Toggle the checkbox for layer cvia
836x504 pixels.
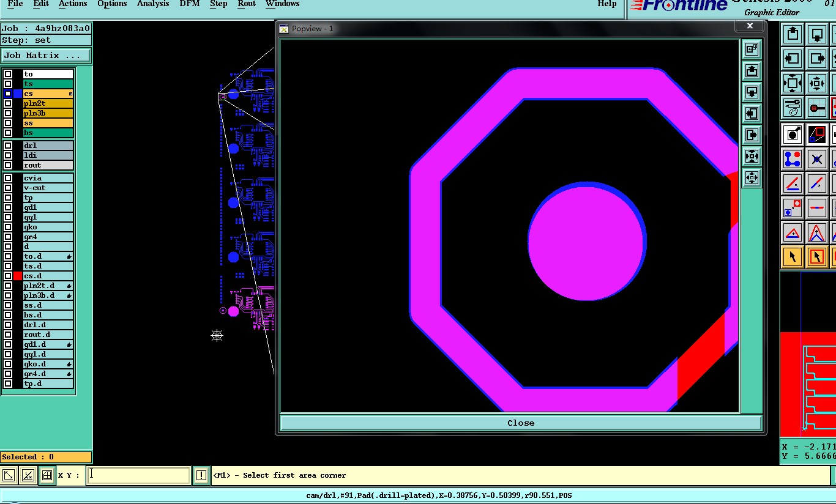(8, 178)
